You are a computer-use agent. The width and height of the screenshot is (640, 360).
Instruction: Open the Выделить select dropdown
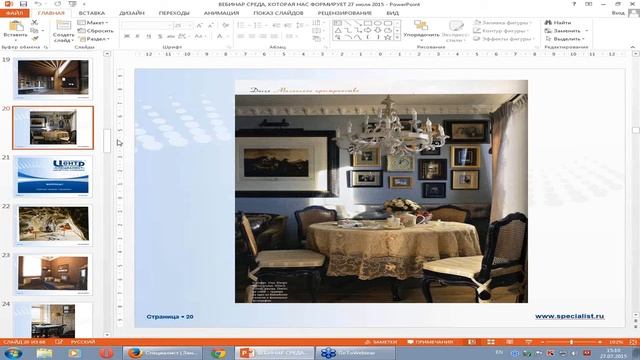pyautogui.click(x=565, y=39)
